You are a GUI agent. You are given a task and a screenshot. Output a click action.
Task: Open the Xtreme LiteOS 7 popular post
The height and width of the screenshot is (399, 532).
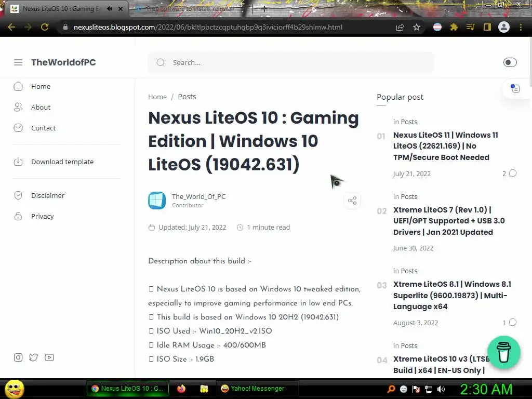(449, 221)
